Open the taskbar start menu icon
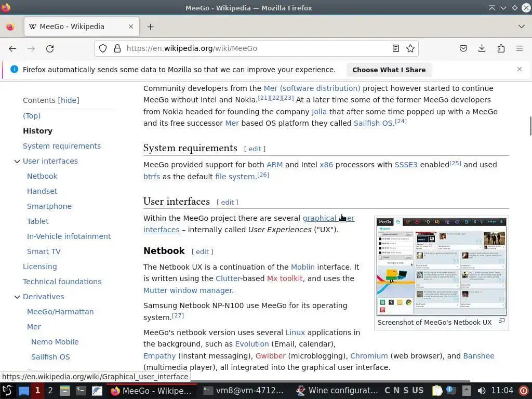The image size is (532, 399). [x=7, y=391]
